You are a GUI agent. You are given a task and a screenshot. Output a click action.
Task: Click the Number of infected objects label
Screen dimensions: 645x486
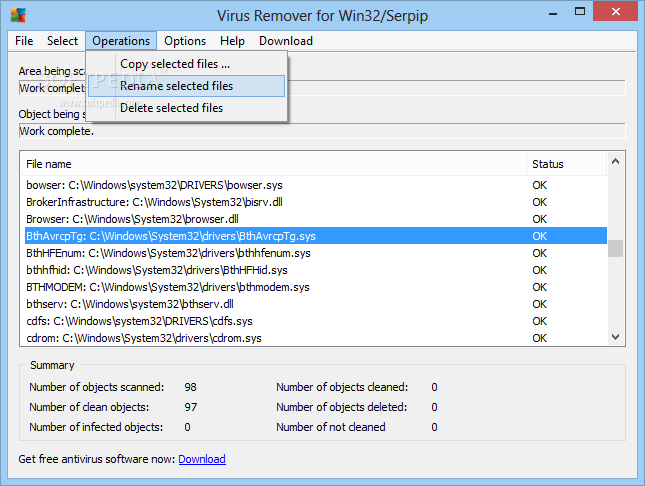tap(96, 427)
